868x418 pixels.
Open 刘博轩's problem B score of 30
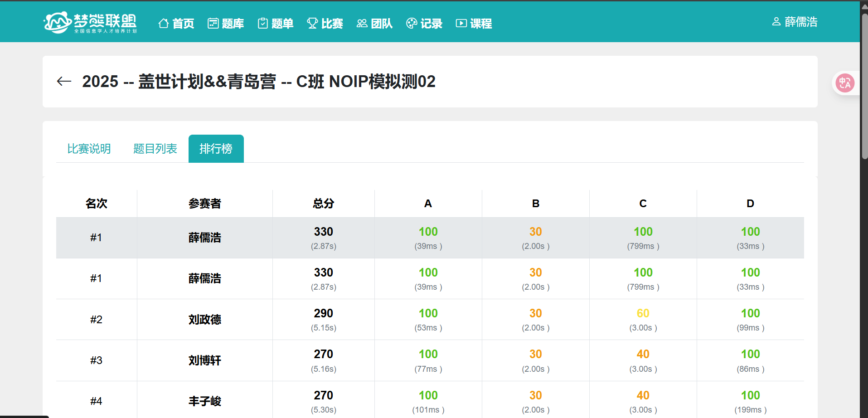click(536, 354)
